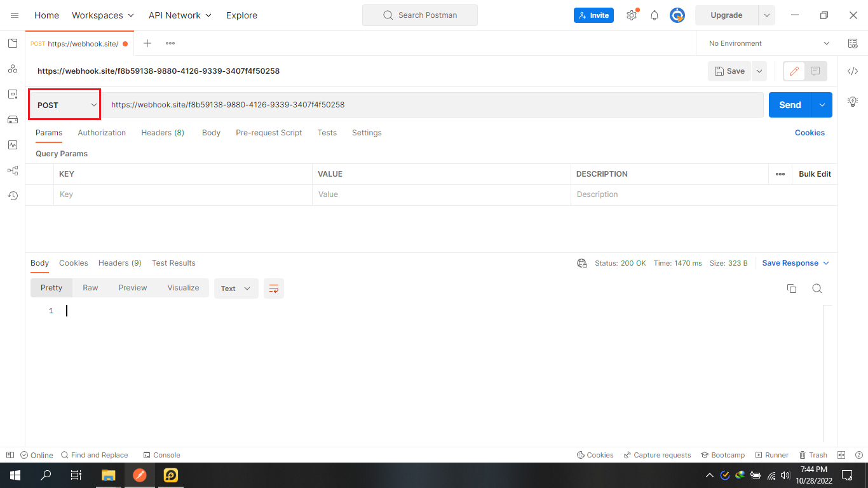Click the Invite button

(593, 15)
